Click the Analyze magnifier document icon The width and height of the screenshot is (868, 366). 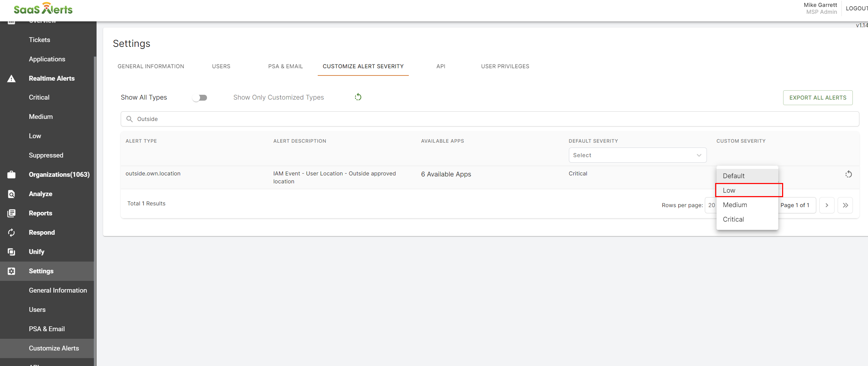pyautogui.click(x=11, y=194)
